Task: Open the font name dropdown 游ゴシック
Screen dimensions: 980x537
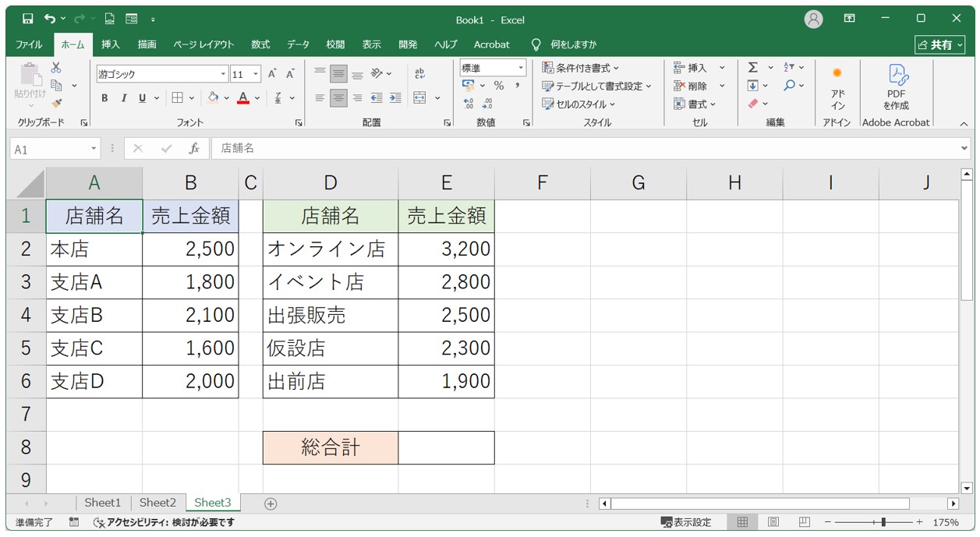Action: (224, 75)
